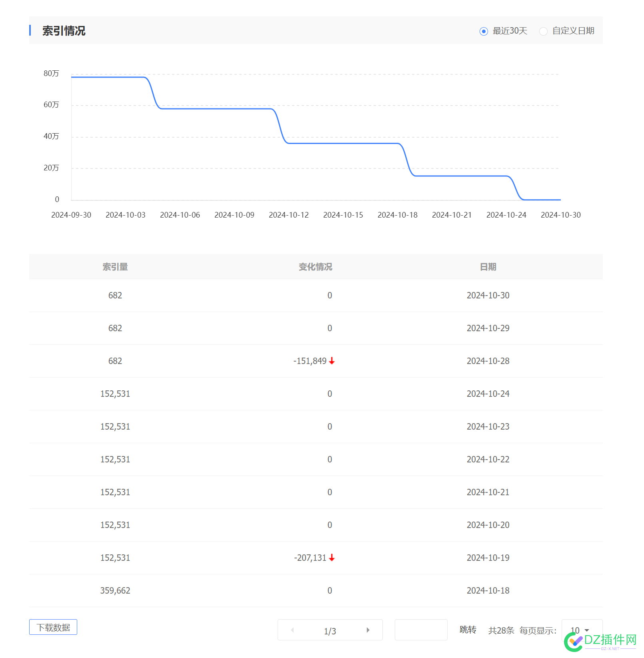Click chart x-axis label 2024-09-30
Image resolution: width=644 pixels, height=658 pixels.
(71, 215)
